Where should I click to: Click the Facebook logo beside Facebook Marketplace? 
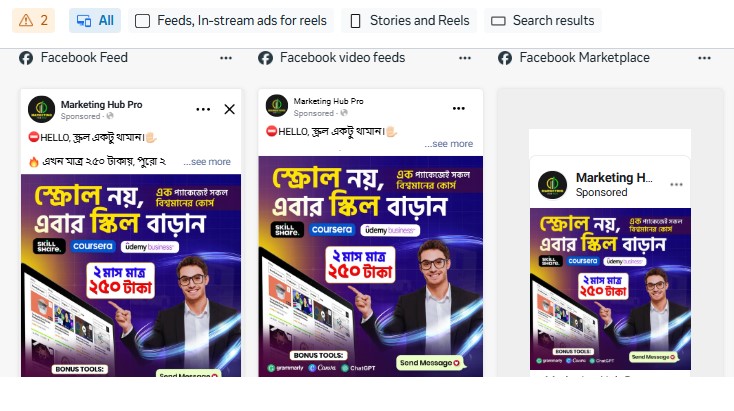[505, 58]
